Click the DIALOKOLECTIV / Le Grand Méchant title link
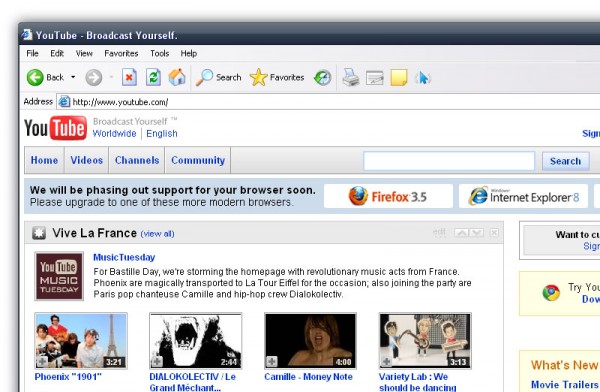This screenshot has width=600, height=392. pos(192,382)
